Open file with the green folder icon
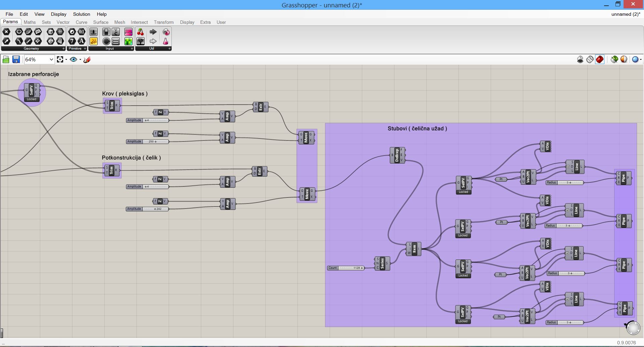Image resolution: width=644 pixels, height=347 pixels. tap(6, 60)
